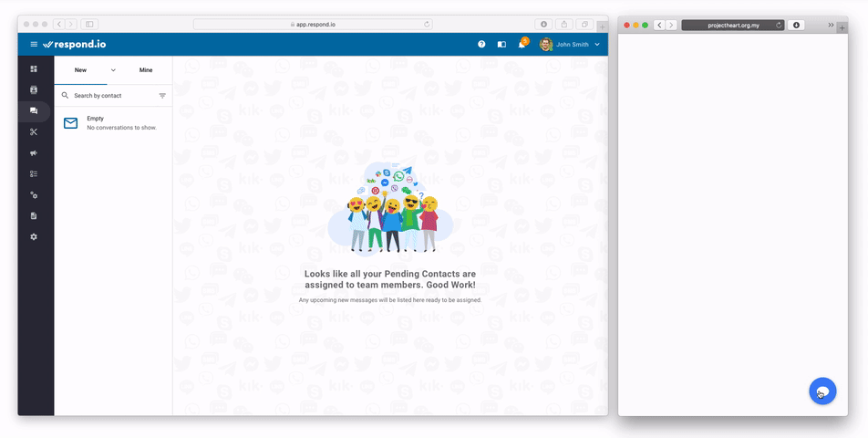Open the Settings gear in sidebar

pyautogui.click(x=34, y=237)
